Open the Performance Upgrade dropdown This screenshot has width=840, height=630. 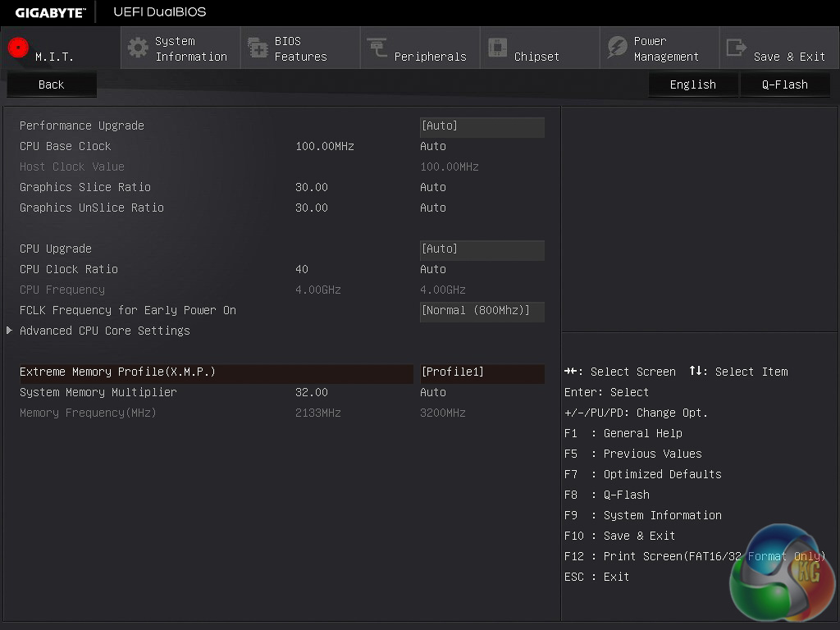tap(482, 126)
